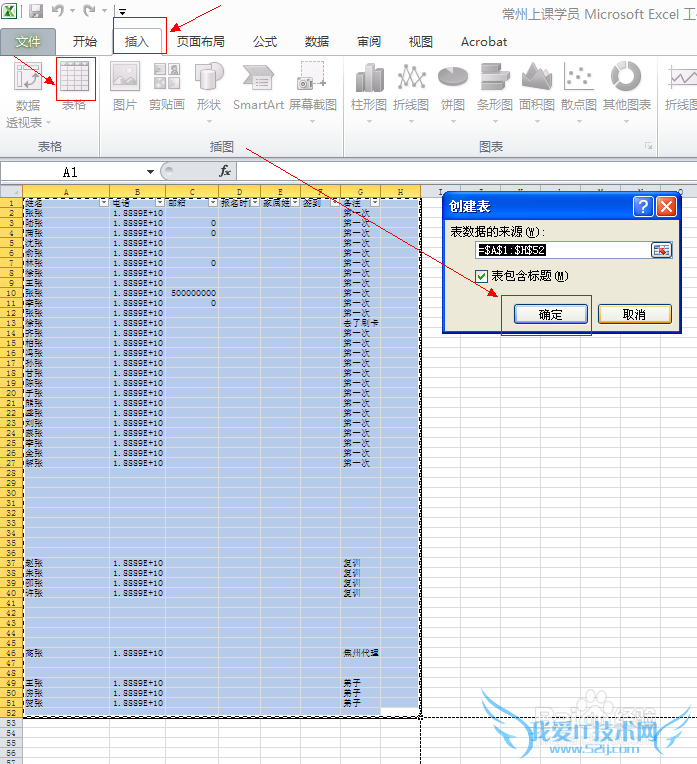Click the dialog's help question mark button

click(x=642, y=207)
